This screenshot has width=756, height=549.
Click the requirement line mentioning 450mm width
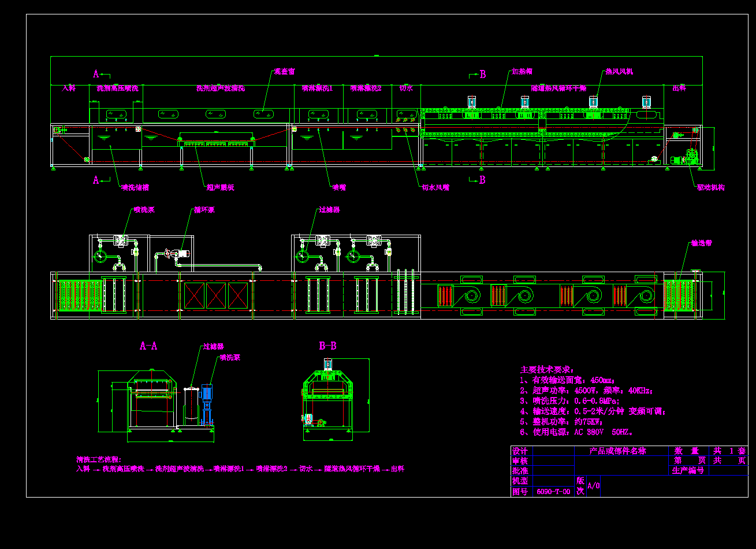point(568,380)
